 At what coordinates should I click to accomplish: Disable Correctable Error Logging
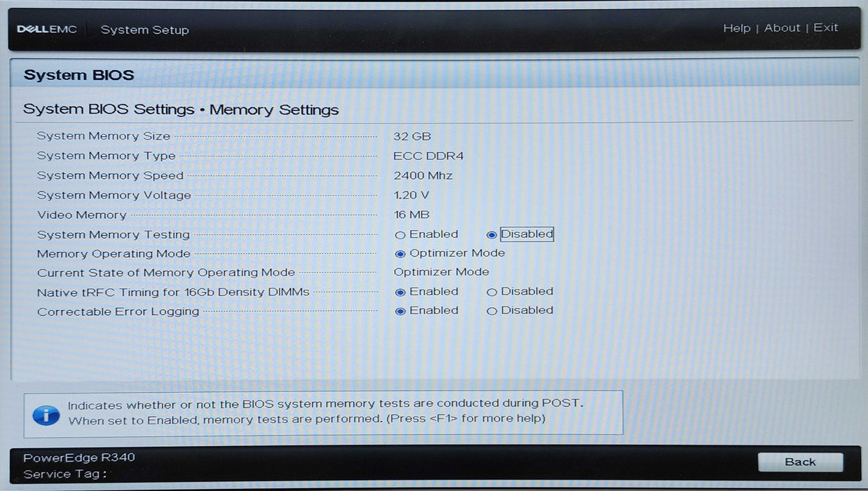click(491, 311)
